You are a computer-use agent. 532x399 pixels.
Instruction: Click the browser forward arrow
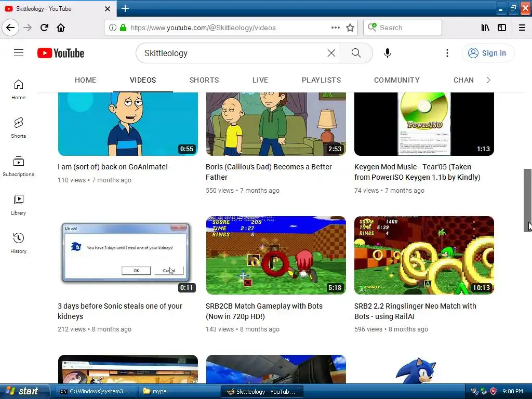(x=28, y=28)
